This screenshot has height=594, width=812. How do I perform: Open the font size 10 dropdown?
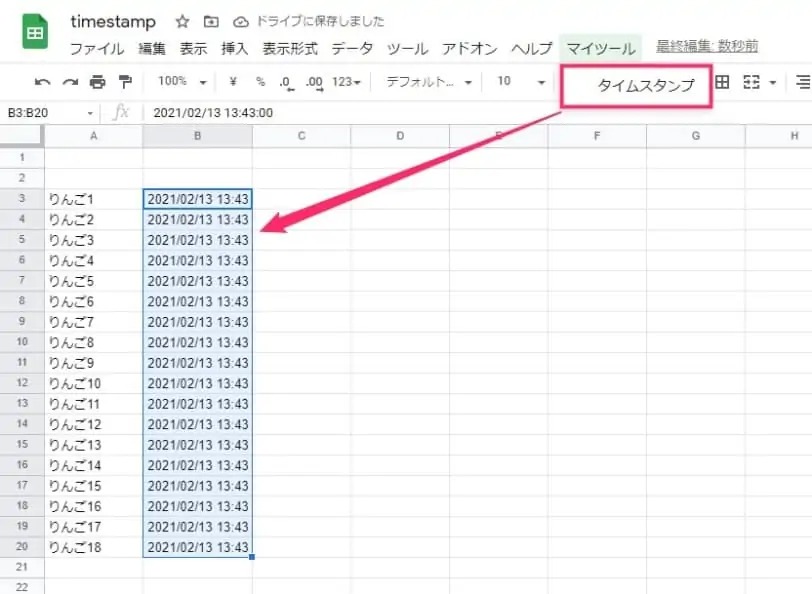(x=521, y=82)
